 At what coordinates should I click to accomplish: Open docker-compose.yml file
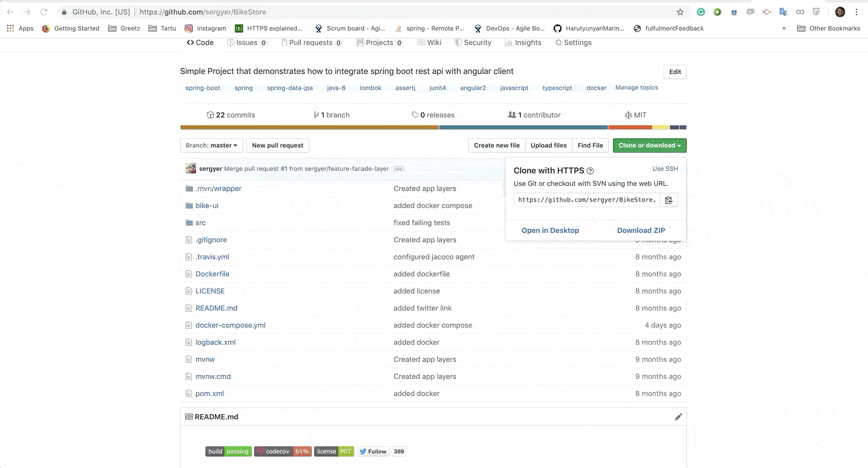coord(230,325)
